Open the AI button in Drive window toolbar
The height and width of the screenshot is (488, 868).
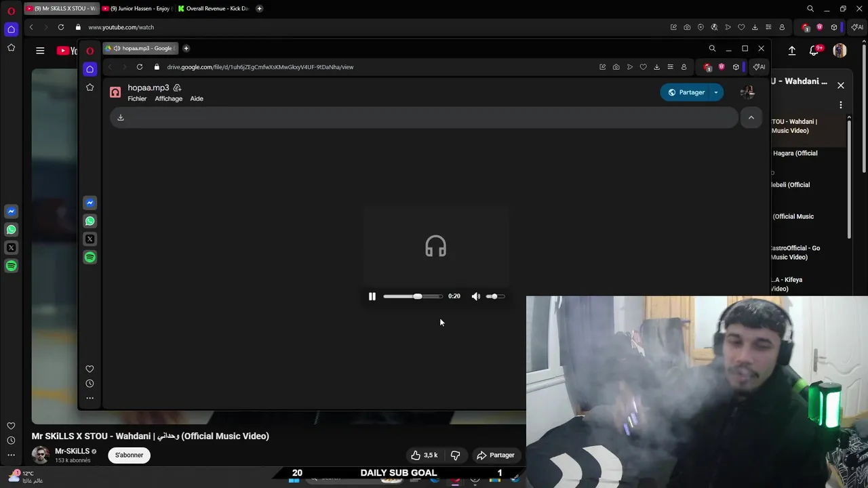pos(759,67)
